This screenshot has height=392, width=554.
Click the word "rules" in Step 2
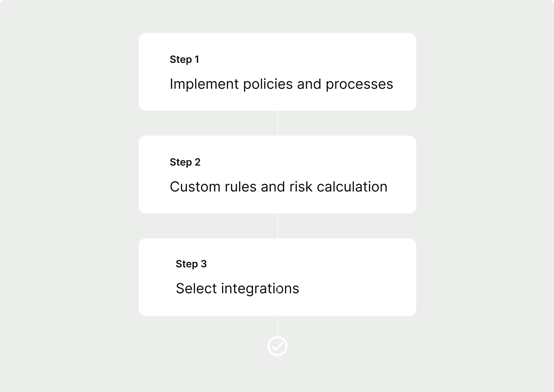tap(241, 187)
